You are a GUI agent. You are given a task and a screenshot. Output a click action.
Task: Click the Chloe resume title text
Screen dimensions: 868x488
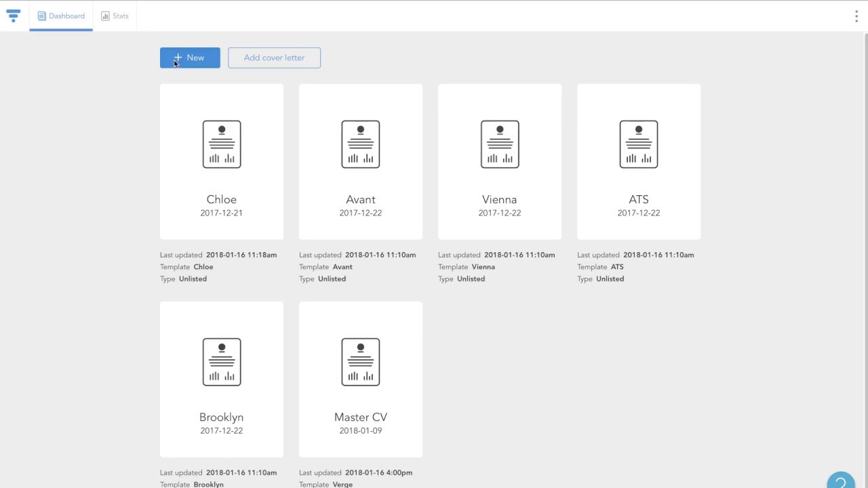pos(221,199)
